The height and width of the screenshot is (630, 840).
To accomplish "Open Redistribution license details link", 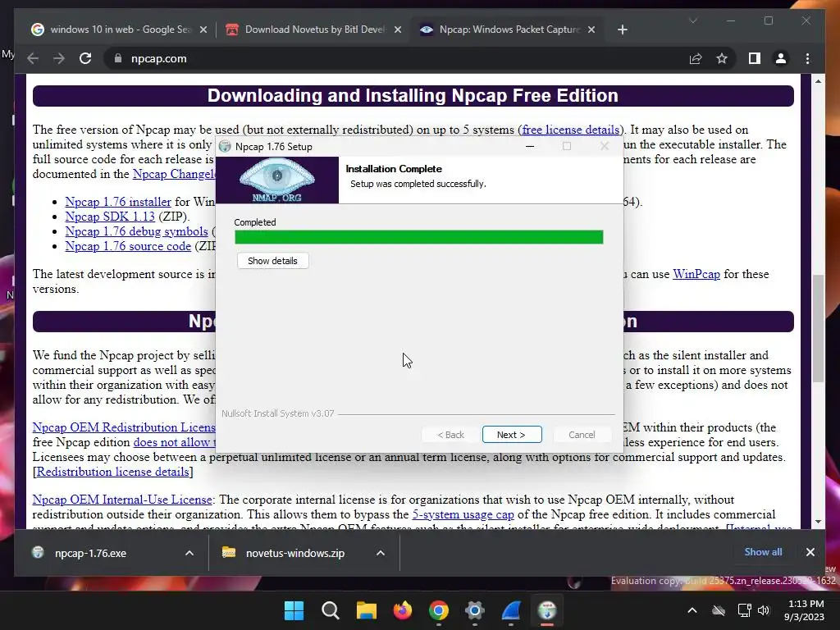I will [113, 472].
